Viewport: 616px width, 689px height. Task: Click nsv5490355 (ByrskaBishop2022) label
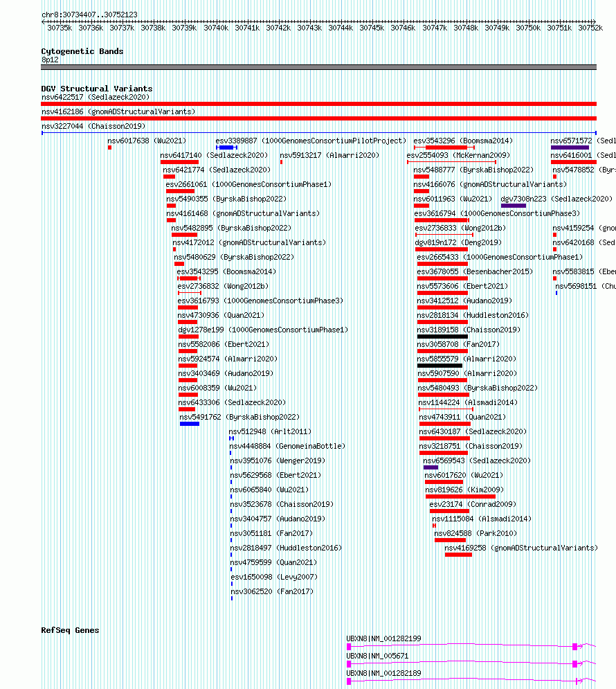pyautogui.click(x=226, y=199)
